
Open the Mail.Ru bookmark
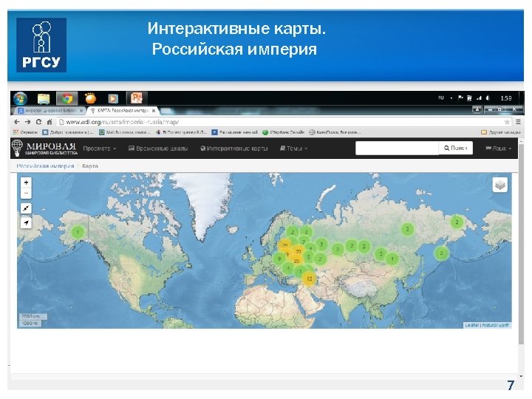[125, 132]
